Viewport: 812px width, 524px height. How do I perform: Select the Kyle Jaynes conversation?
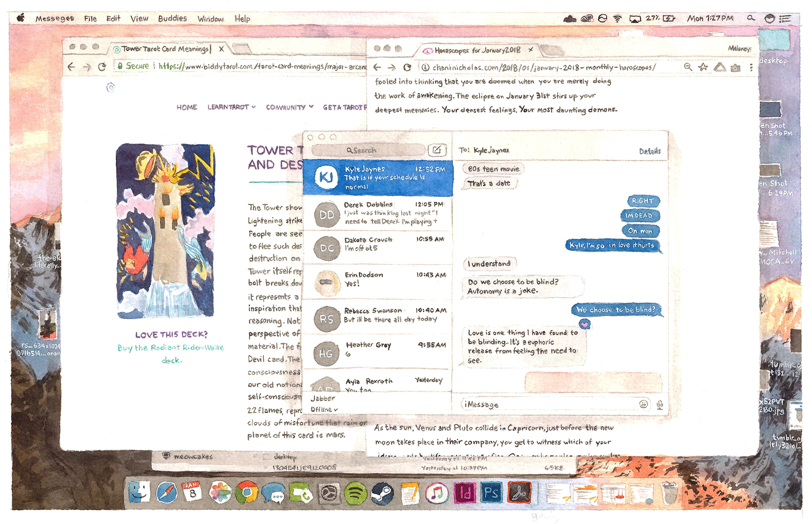(x=378, y=178)
